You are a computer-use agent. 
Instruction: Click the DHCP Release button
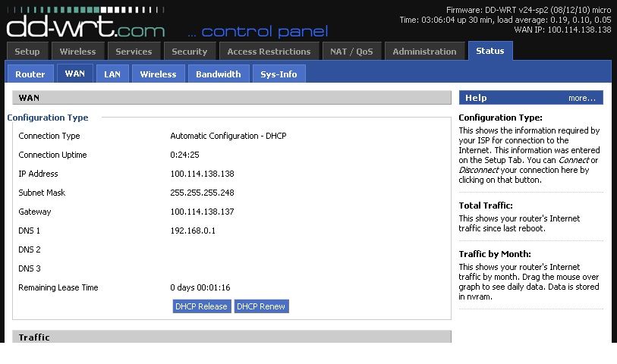point(201,306)
